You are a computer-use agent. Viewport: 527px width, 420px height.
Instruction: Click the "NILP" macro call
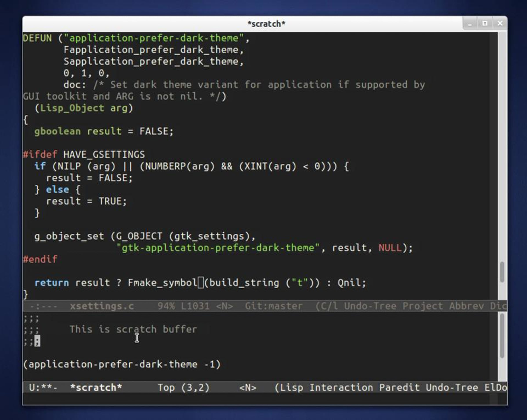69,166
